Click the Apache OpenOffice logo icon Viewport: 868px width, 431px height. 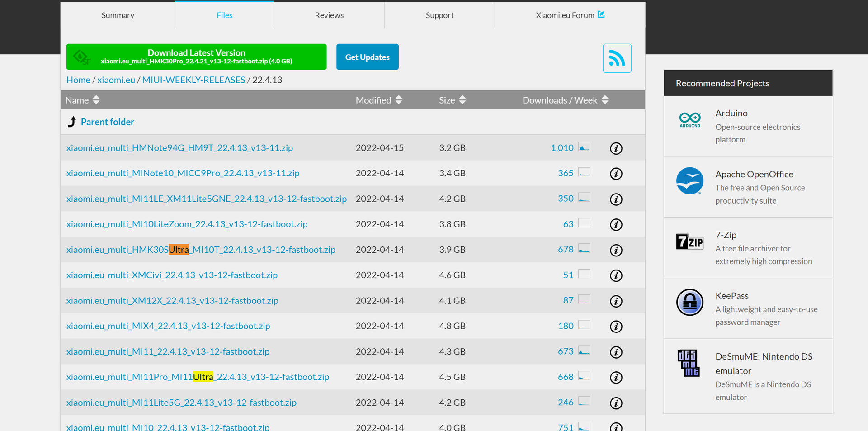(690, 181)
